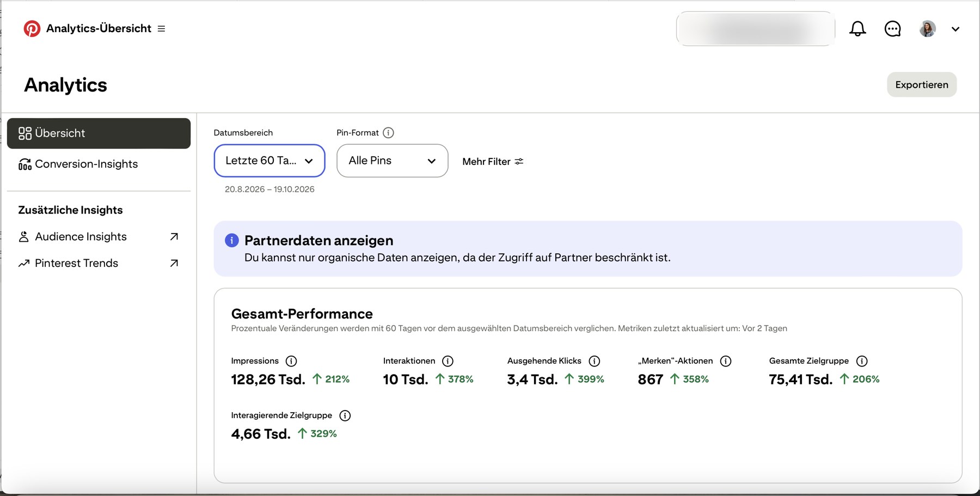Image resolution: width=980 pixels, height=496 pixels.
Task: Click the Interagierende Zielgruppe value 4,66 Tsd.
Action: pyautogui.click(x=261, y=434)
